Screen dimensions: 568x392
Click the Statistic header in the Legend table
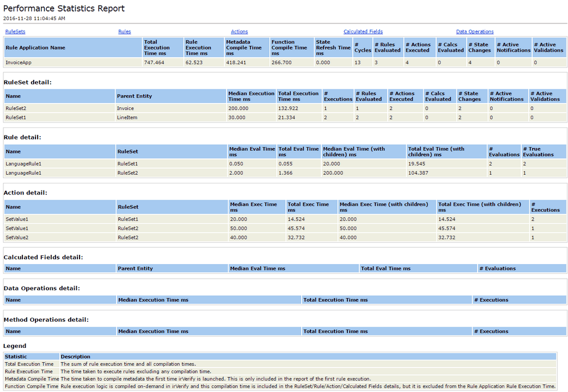(16, 357)
